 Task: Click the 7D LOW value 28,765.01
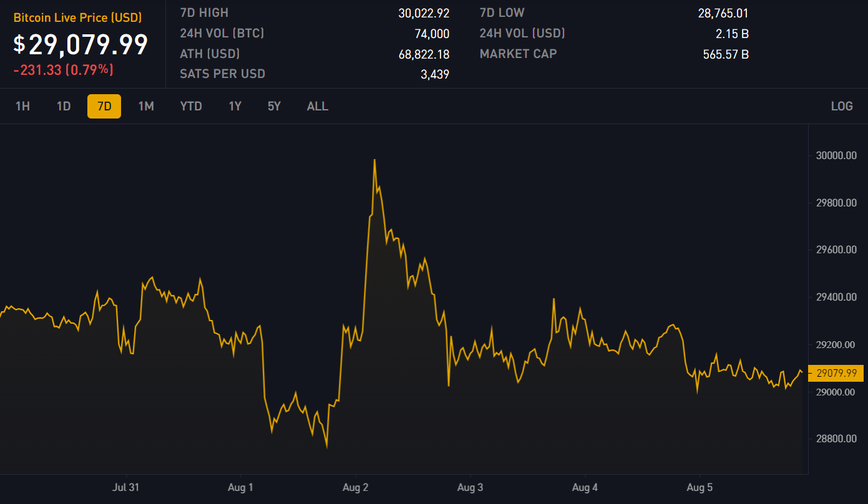pyautogui.click(x=723, y=13)
